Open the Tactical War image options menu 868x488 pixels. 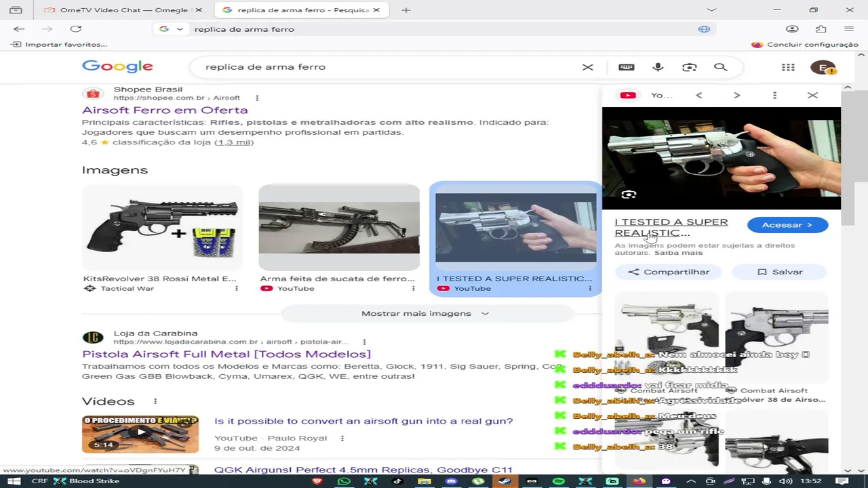(x=237, y=288)
